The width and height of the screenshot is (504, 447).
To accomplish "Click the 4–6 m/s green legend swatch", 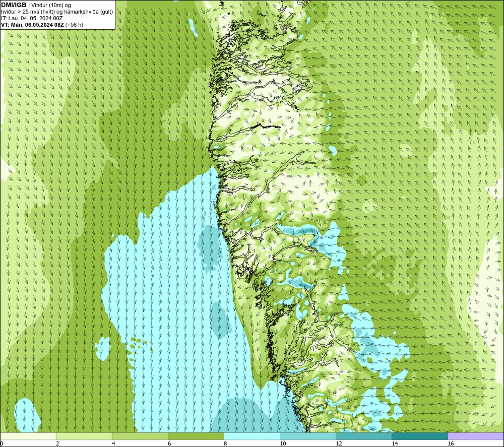I will (x=140, y=436).
